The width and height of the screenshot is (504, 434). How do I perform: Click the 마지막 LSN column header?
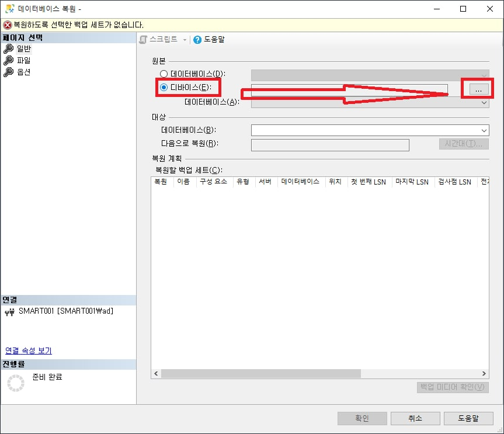point(413,182)
